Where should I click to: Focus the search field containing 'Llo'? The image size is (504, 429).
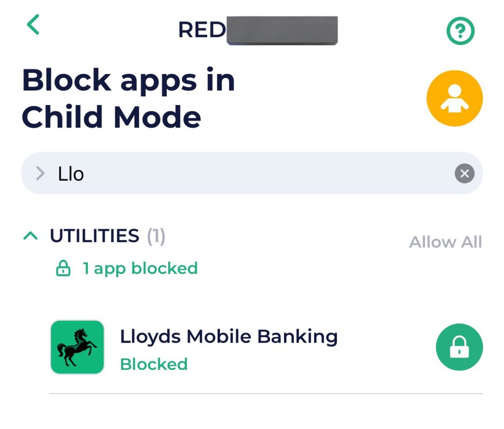pos(249,174)
